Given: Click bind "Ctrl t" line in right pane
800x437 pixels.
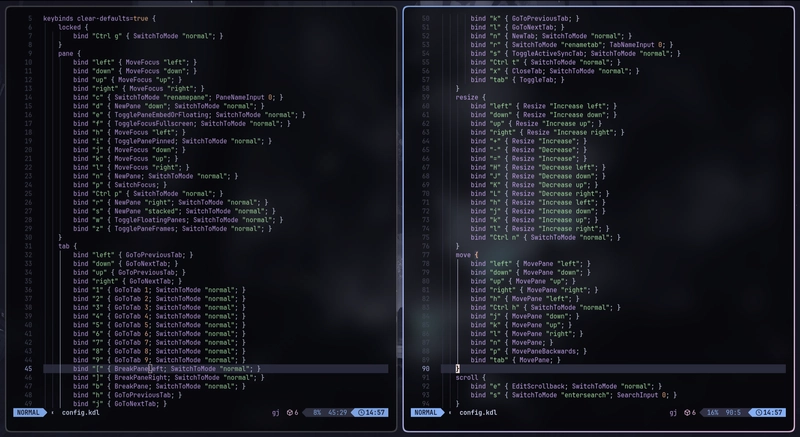Looking at the screenshot, I should point(545,62).
